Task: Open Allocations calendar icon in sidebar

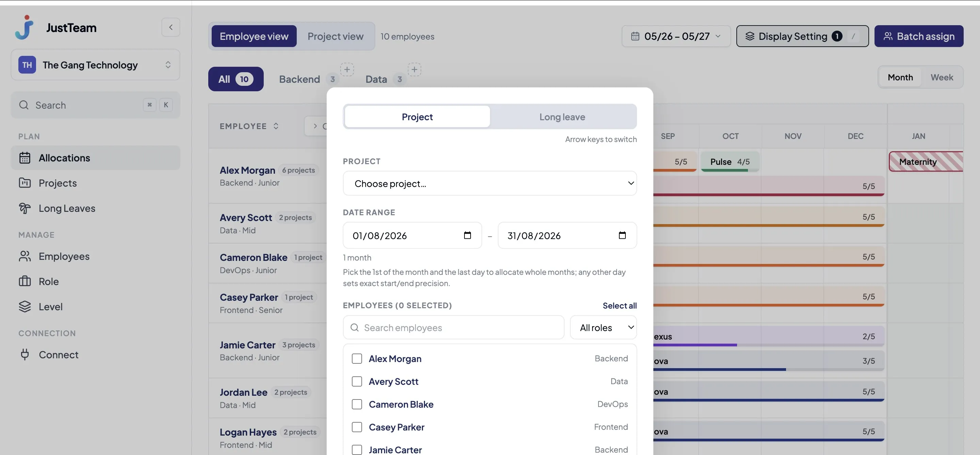Action: 25,158
